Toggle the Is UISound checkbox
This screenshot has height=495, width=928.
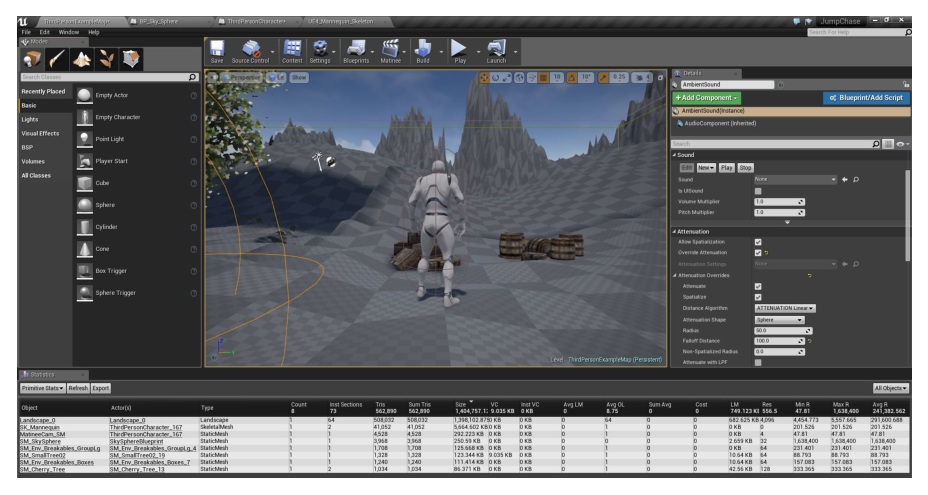pyautogui.click(x=758, y=191)
